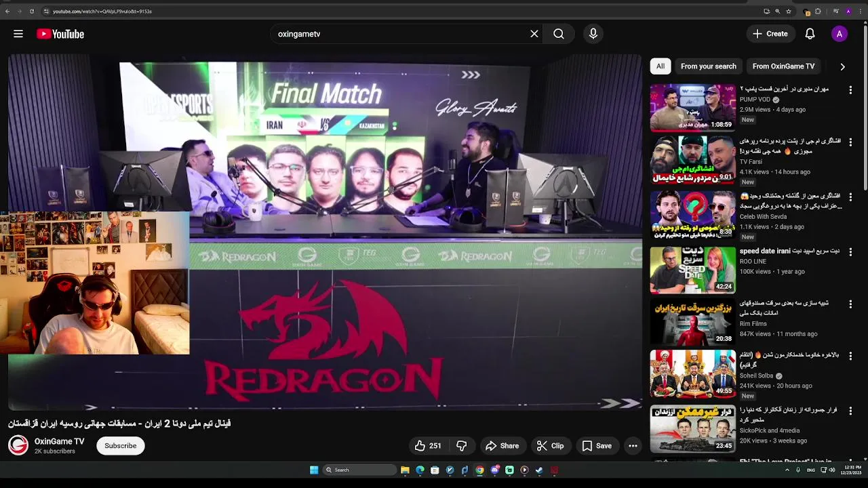The height and width of the screenshot is (488, 868).
Task: Show hidden system tray icons chevron
Action: click(x=787, y=470)
